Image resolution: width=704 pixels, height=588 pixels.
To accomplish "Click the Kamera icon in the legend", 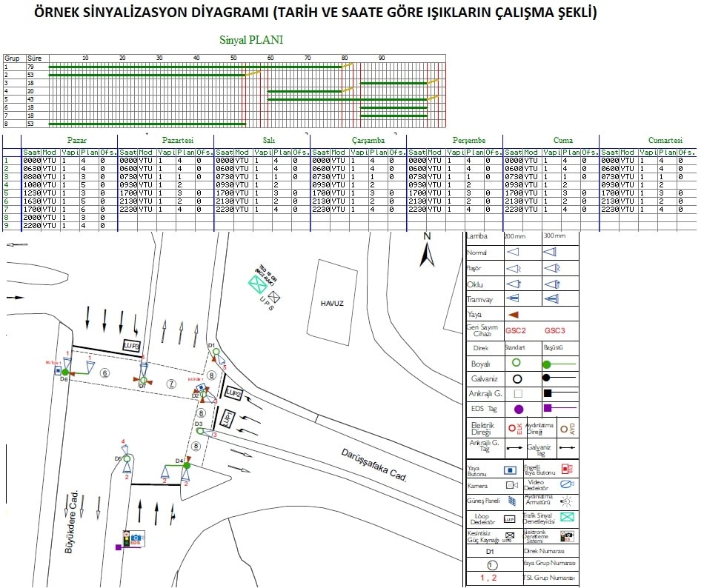I will 511,485.
